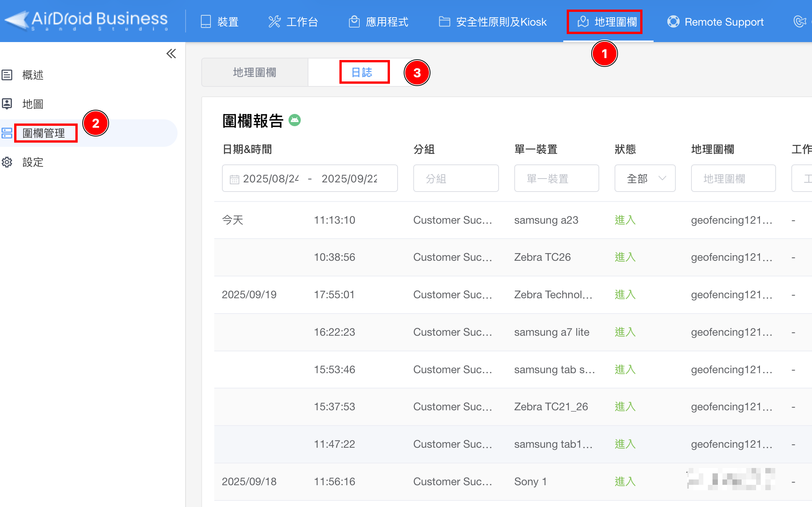
Task: Select 圍欄管理 in the sidebar
Action: 44,133
